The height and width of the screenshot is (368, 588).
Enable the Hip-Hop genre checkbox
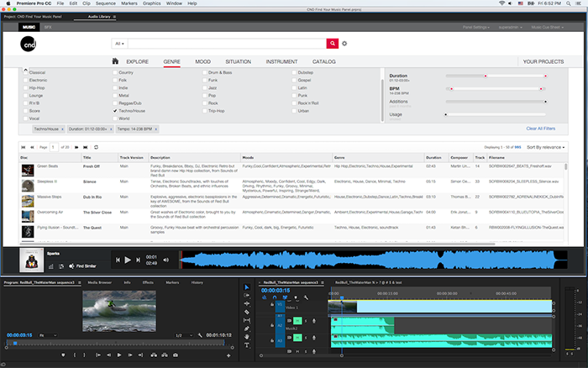tap(25, 87)
